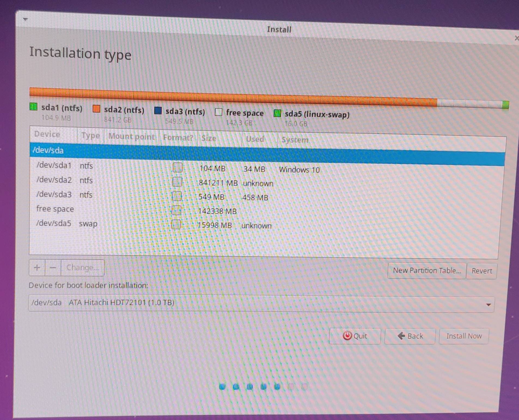Toggle Format checkbox for /dev/sda3
Image resolution: width=519 pixels, height=420 pixels.
click(x=177, y=196)
